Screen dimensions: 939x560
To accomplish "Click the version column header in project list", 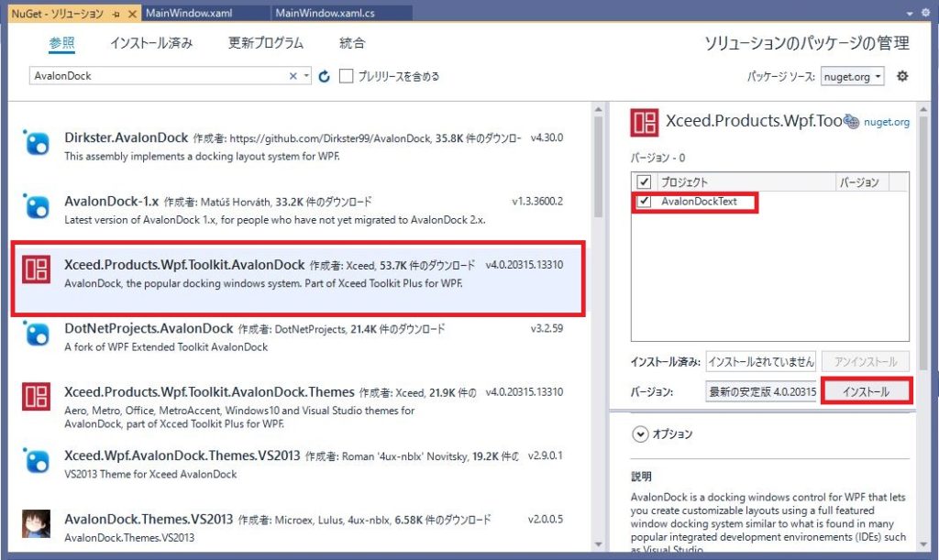I will [x=862, y=181].
